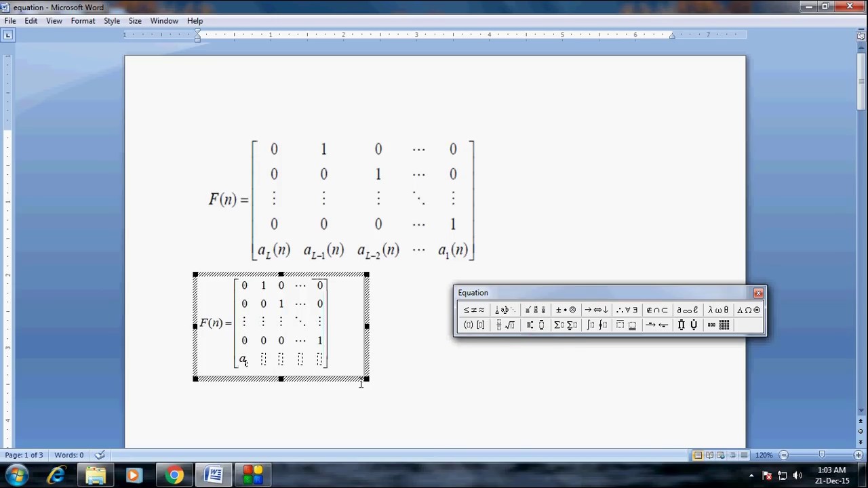Click the zoom slider handle
The image size is (868, 488).
(x=822, y=455)
